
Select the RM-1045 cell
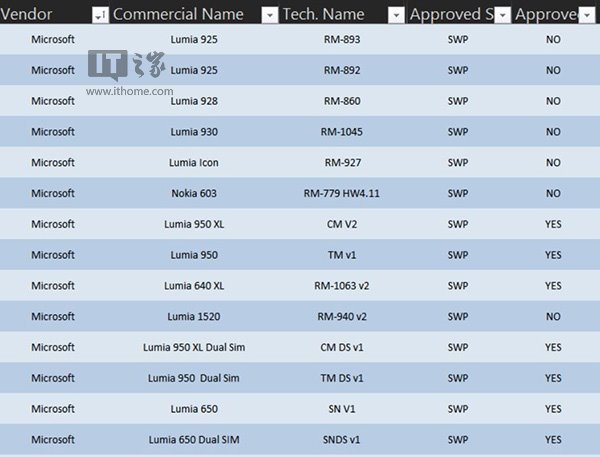[x=342, y=132]
